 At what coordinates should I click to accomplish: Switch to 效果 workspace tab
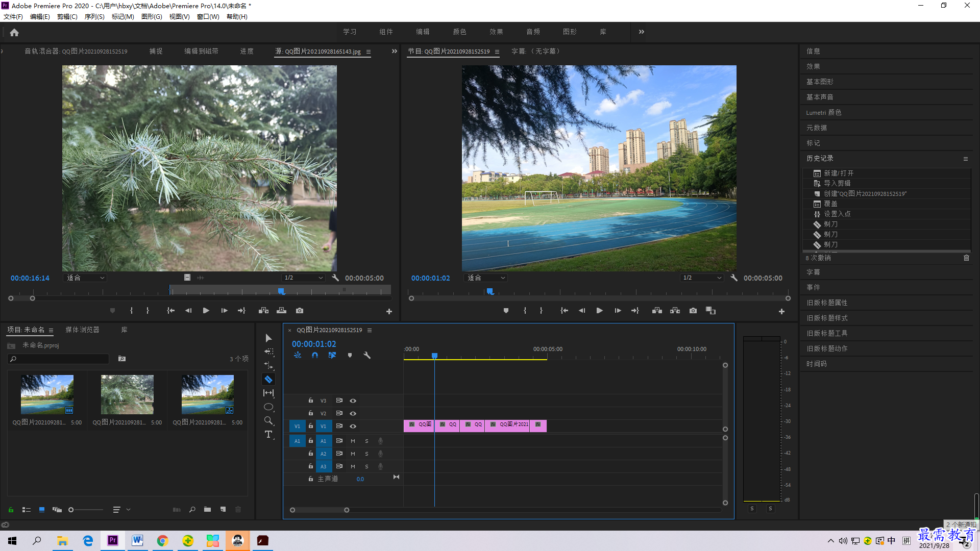(496, 32)
